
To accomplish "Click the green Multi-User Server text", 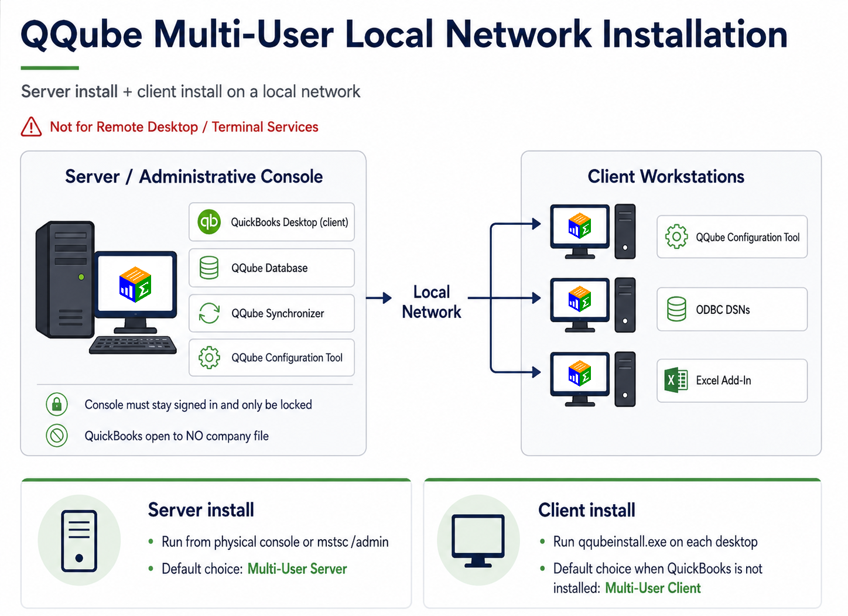I will [297, 569].
